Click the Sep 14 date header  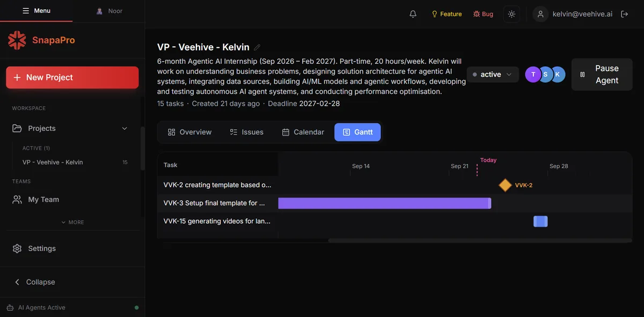pyautogui.click(x=361, y=166)
